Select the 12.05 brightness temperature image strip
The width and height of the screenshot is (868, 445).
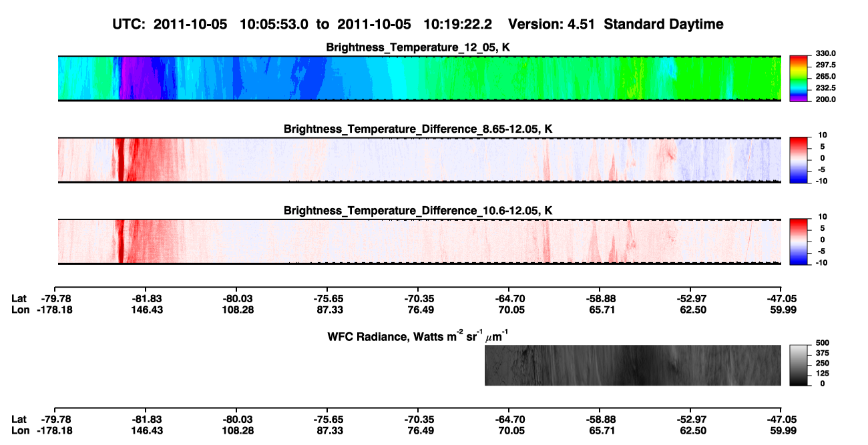pyautogui.click(x=419, y=78)
